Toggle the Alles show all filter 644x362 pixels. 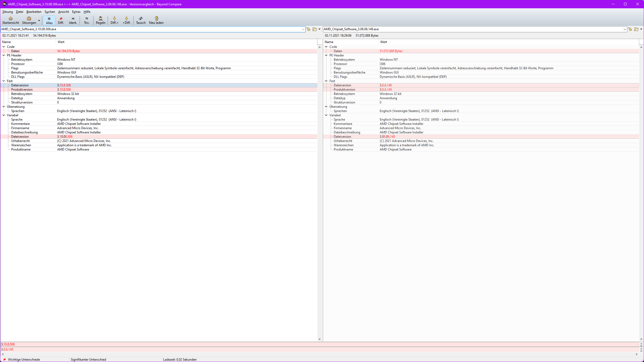49,20
